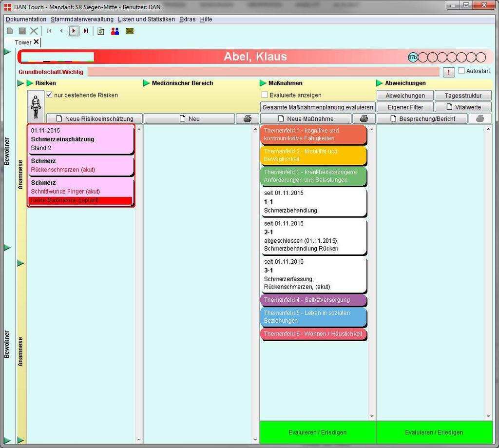This screenshot has height=448, width=499.
Task: Click the red exclamation mark button
Action: (x=448, y=72)
